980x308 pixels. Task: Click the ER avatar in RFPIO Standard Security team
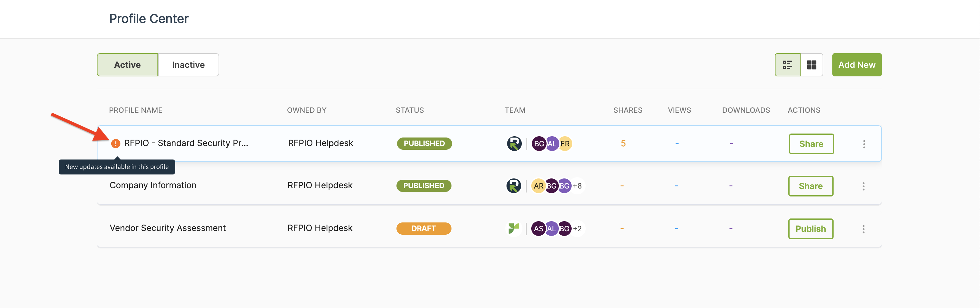[565, 144]
